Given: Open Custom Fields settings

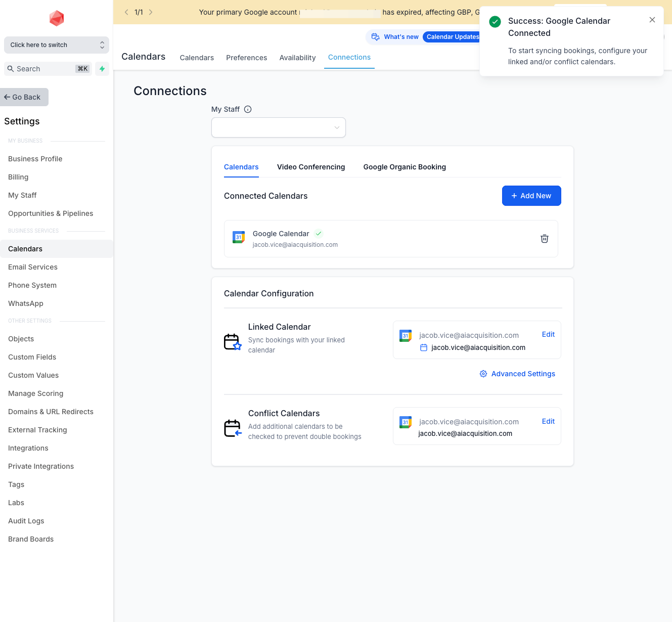Looking at the screenshot, I should [32, 357].
